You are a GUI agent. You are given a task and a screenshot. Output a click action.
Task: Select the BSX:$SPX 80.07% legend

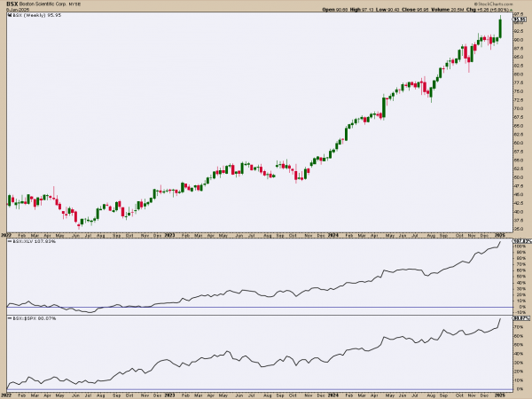pyautogui.click(x=32, y=318)
